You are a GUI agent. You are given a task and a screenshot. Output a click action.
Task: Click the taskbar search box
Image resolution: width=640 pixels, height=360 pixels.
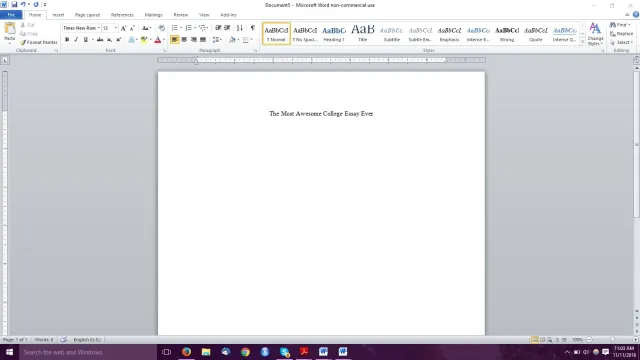(x=88, y=352)
